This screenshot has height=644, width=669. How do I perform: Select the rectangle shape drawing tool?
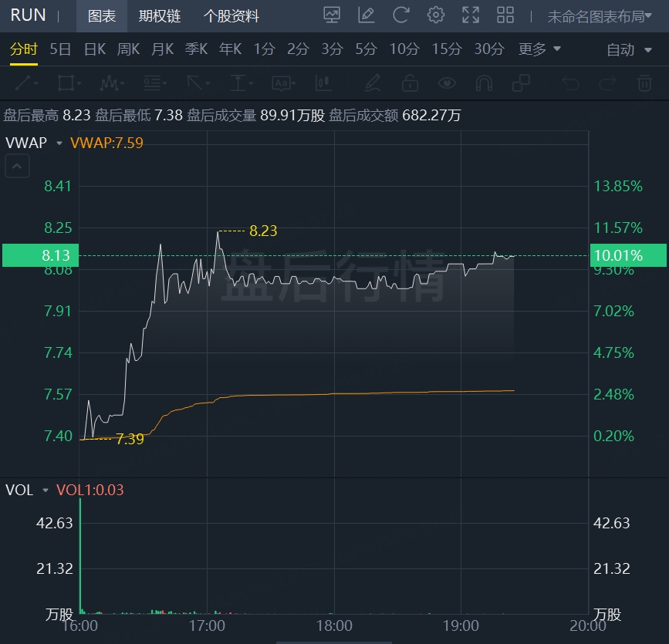coord(66,83)
